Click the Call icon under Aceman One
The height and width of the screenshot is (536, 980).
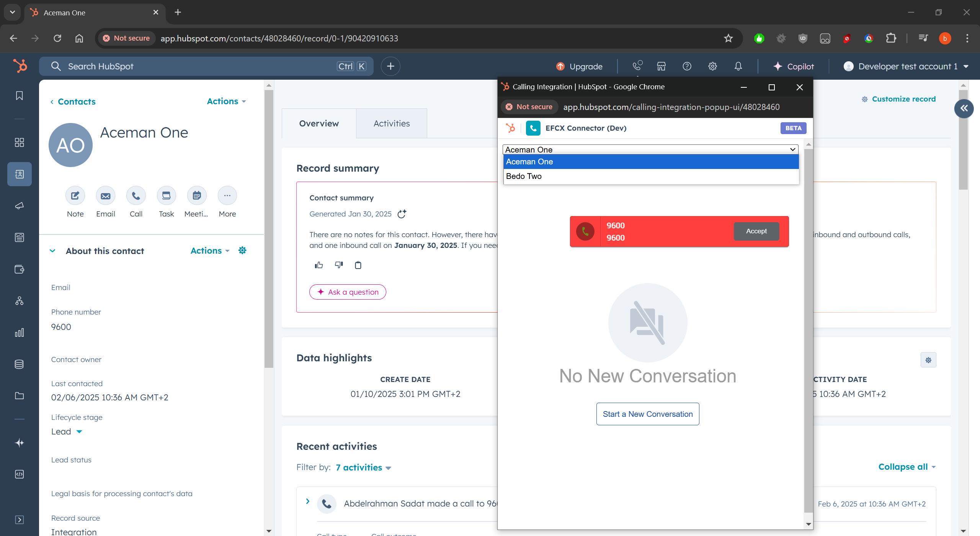coord(136,196)
